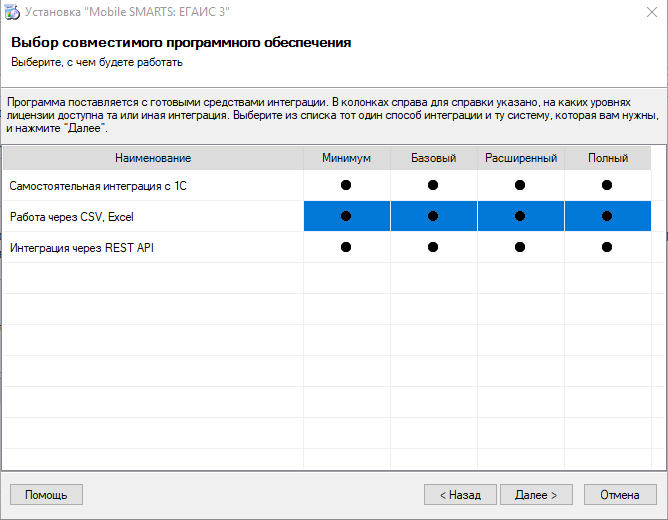Click Базовый dot in CSV, Excel row
The height and width of the screenshot is (520, 668).
(x=433, y=216)
